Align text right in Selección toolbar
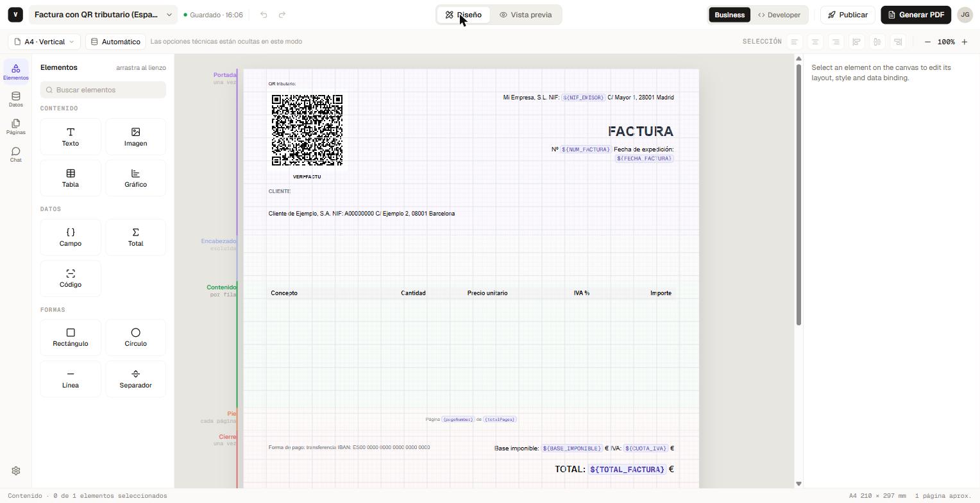 coord(836,42)
